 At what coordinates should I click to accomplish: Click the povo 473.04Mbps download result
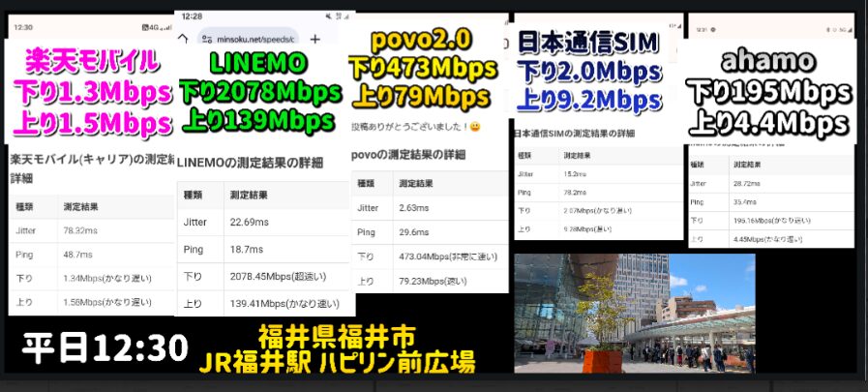pyautogui.click(x=448, y=256)
